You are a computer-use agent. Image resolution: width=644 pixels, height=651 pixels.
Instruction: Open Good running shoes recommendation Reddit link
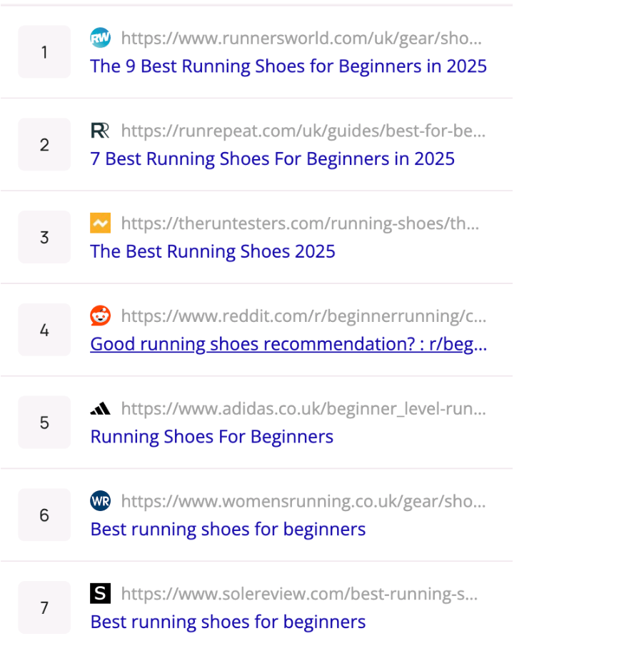[288, 344]
